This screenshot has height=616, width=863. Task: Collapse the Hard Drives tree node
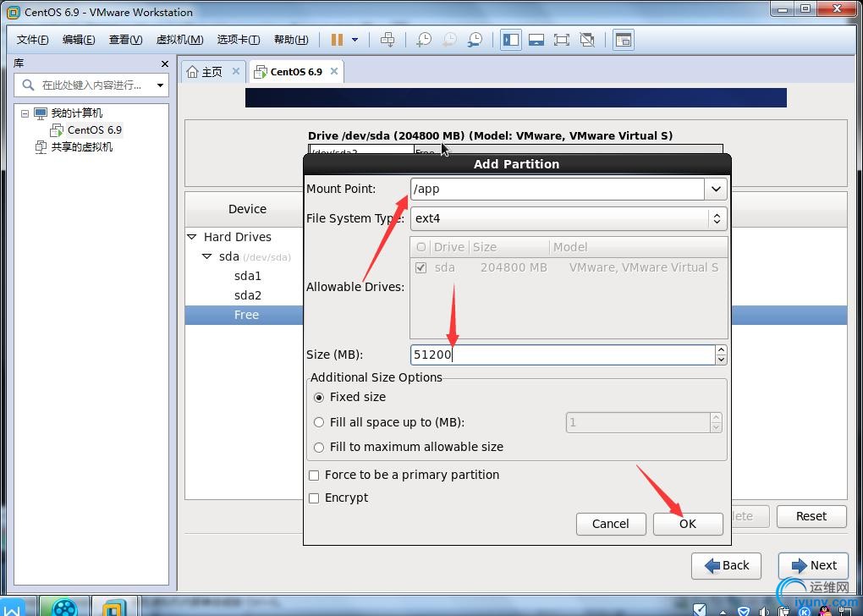pos(191,237)
